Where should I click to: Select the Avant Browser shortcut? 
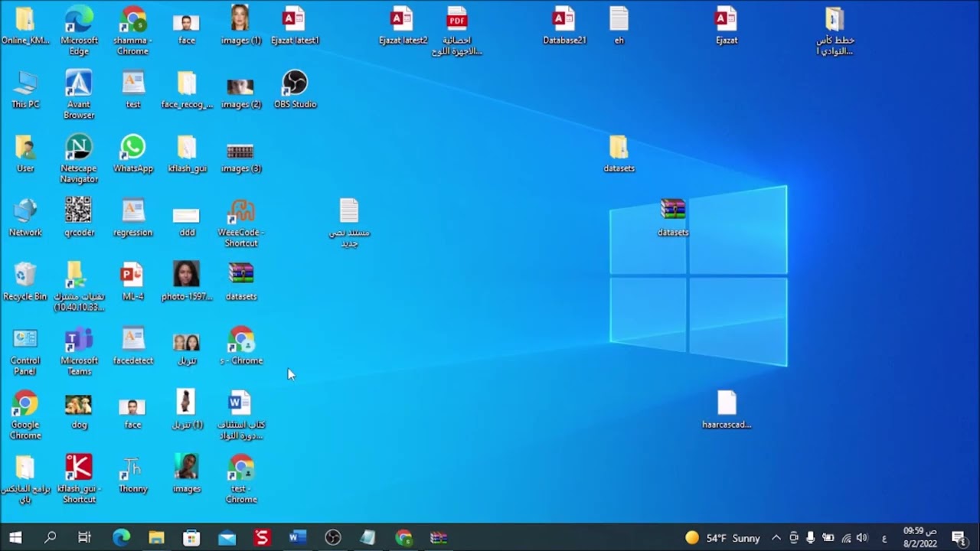[x=79, y=95]
